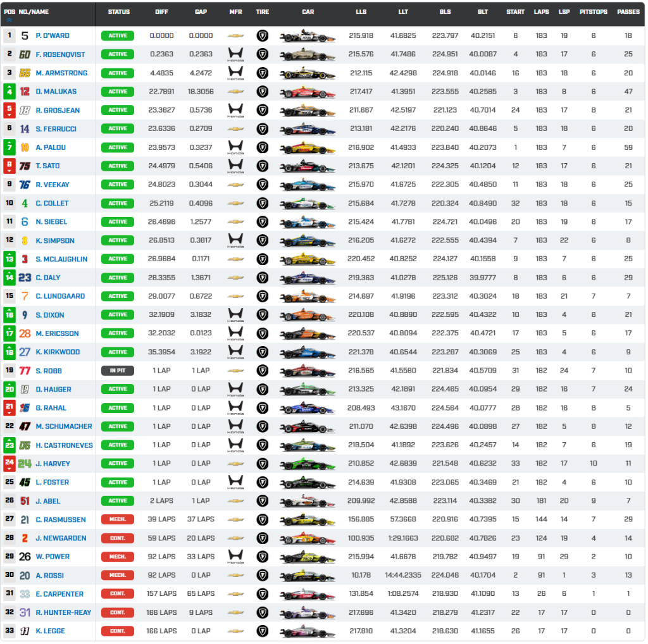Open J. Newgarden driver link
The height and width of the screenshot is (644, 648).
click(x=61, y=538)
